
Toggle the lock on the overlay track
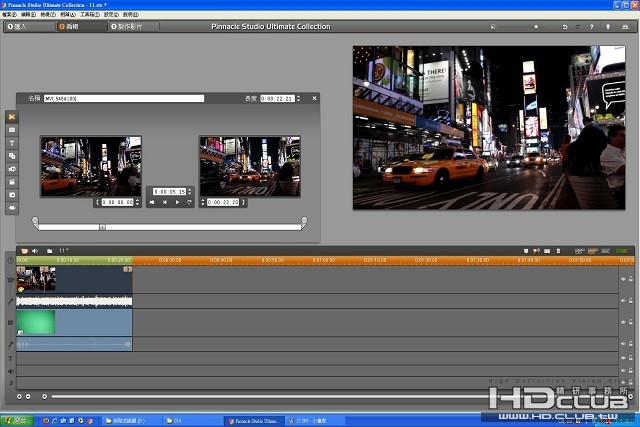pyautogui.click(x=631, y=322)
